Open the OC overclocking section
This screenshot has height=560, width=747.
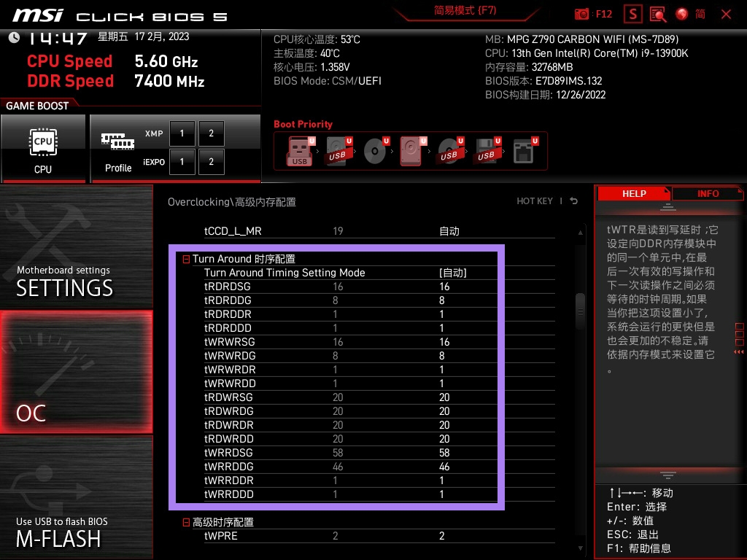click(76, 373)
